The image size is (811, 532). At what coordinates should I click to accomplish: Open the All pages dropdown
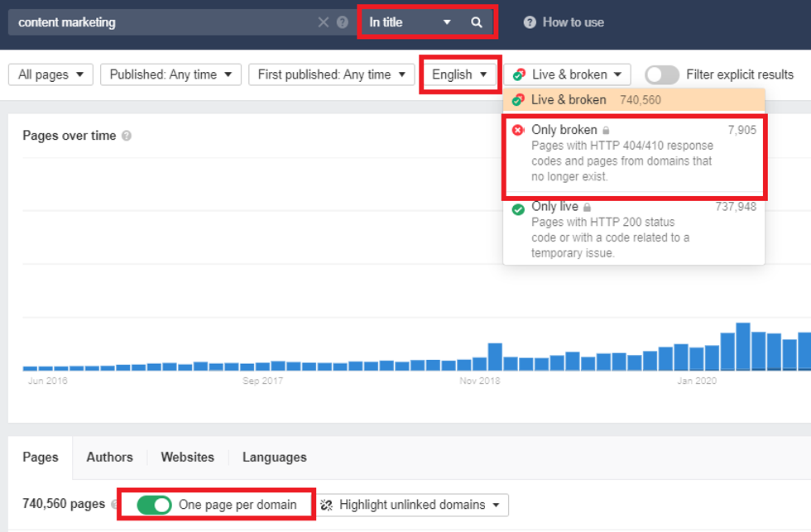coord(50,74)
